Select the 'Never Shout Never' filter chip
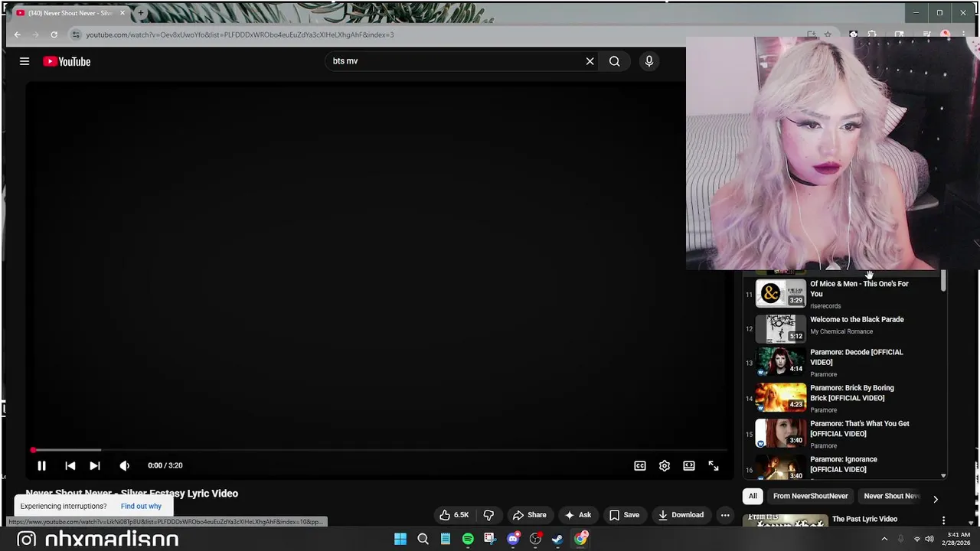 click(890, 496)
